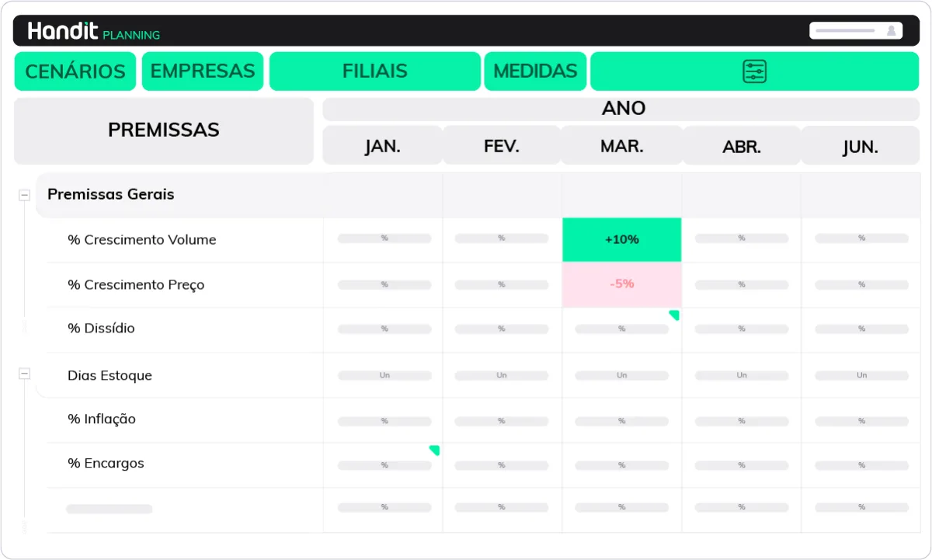This screenshot has height=560, width=932.
Task: Select the % Dissídio row label
Action: [x=101, y=329]
